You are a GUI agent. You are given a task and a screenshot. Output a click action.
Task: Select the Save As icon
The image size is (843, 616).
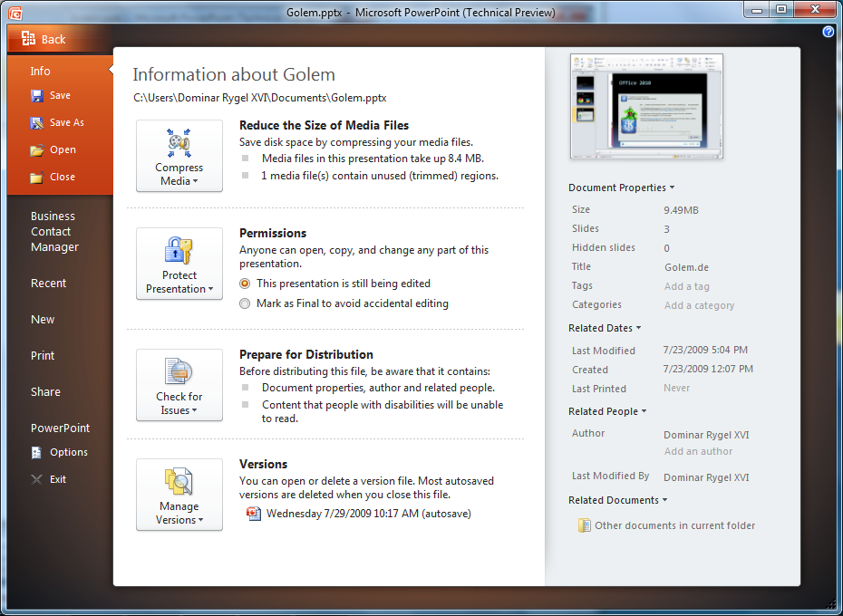click(x=35, y=122)
